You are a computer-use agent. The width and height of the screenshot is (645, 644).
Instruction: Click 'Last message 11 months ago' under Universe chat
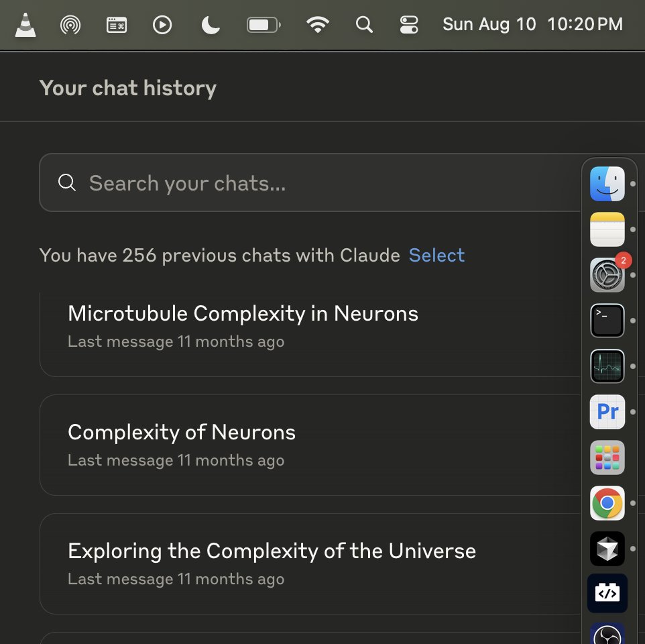(176, 579)
